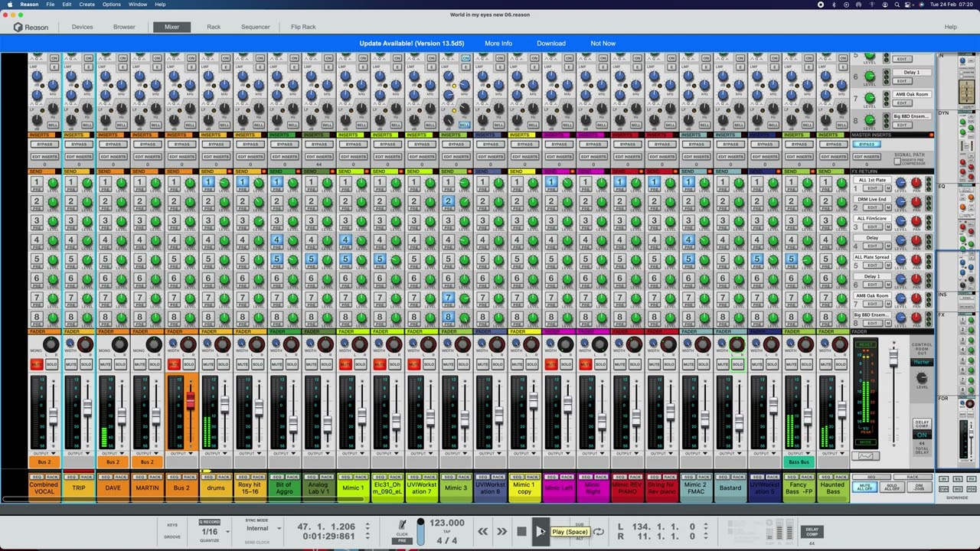The height and width of the screenshot is (551, 980).
Task: Toggle the Dim -20dB button
Action: coord(919,487)
